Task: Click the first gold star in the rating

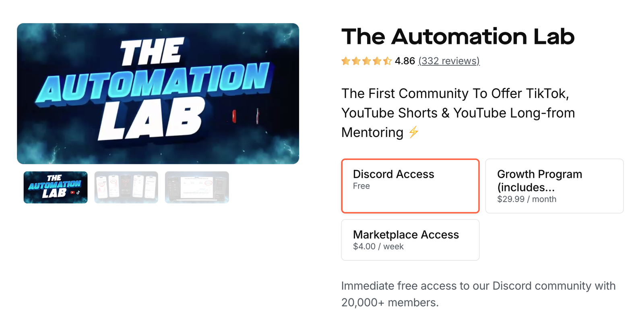Action: point(346,61)
